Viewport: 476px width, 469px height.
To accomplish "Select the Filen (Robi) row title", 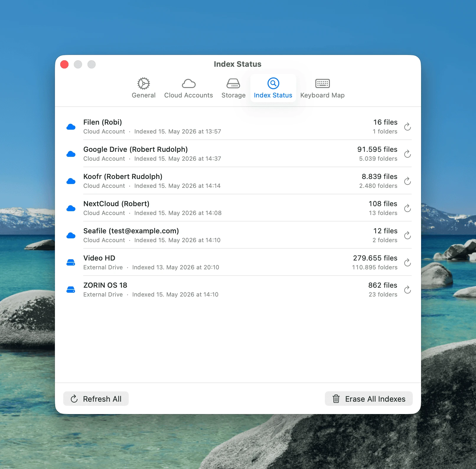I will [102, 122].
